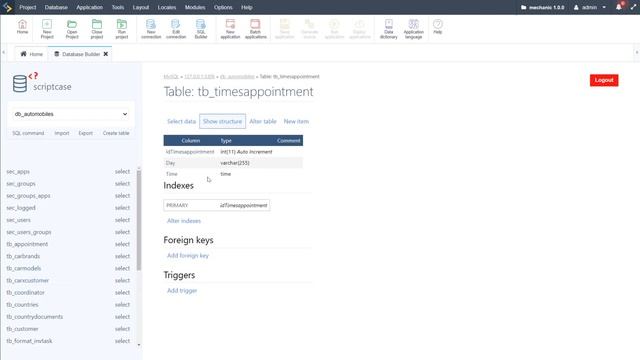Click Add foreign key link
Viewport: 640px width, 360px height.
(x=188, y=256)
